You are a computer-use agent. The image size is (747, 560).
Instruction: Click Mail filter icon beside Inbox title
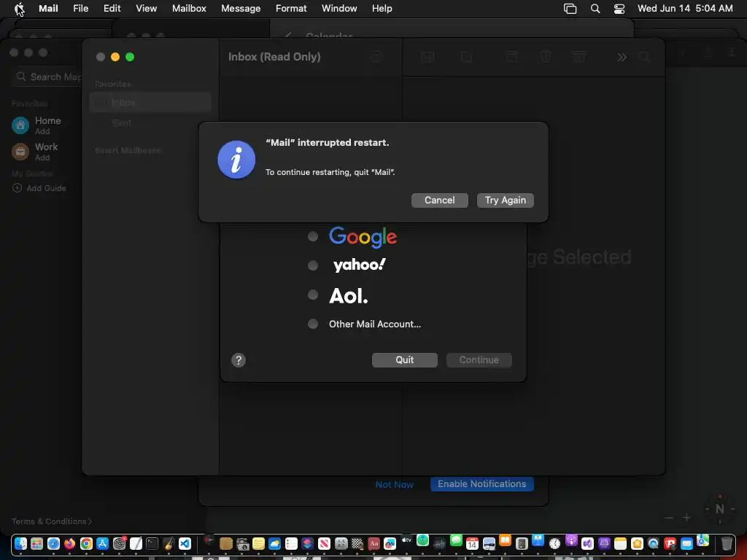click(x=376, y=57)
